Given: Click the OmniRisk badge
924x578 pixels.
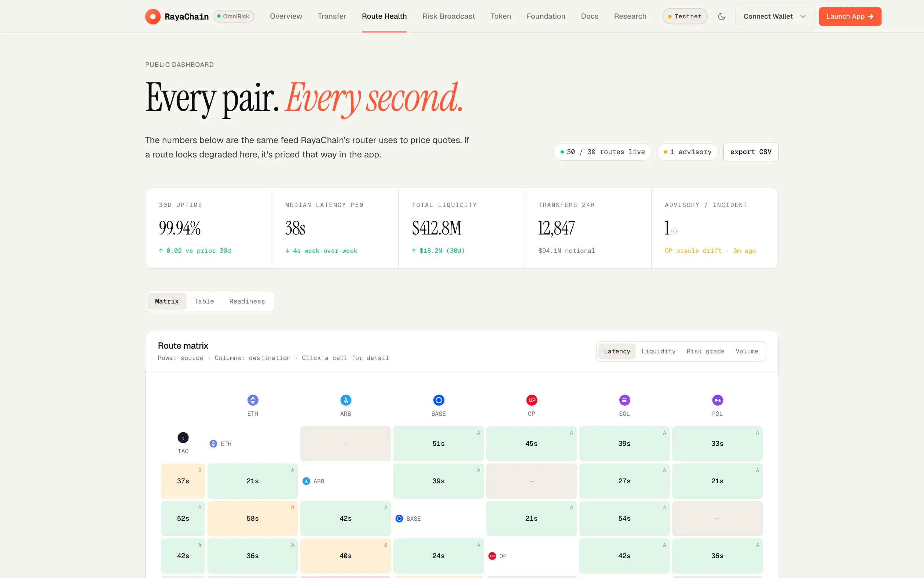Looking at the screenshot, I should pos(234,17).
